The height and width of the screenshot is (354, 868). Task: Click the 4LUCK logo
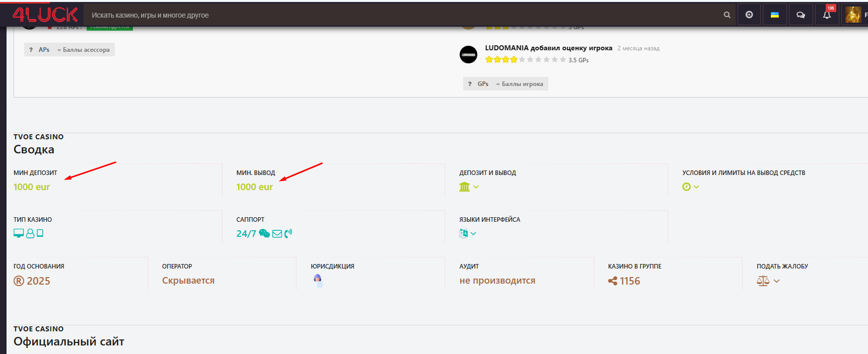point(45,15)
